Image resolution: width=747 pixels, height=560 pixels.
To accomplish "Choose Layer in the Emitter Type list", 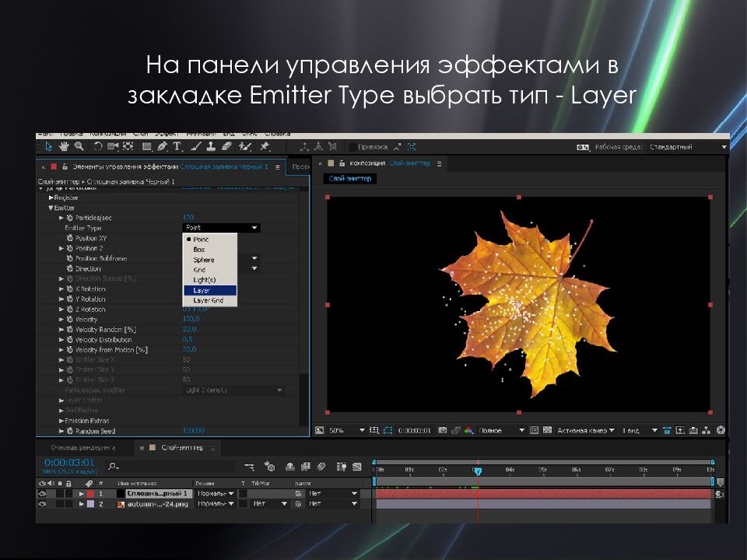I will [x=202, y=289].
